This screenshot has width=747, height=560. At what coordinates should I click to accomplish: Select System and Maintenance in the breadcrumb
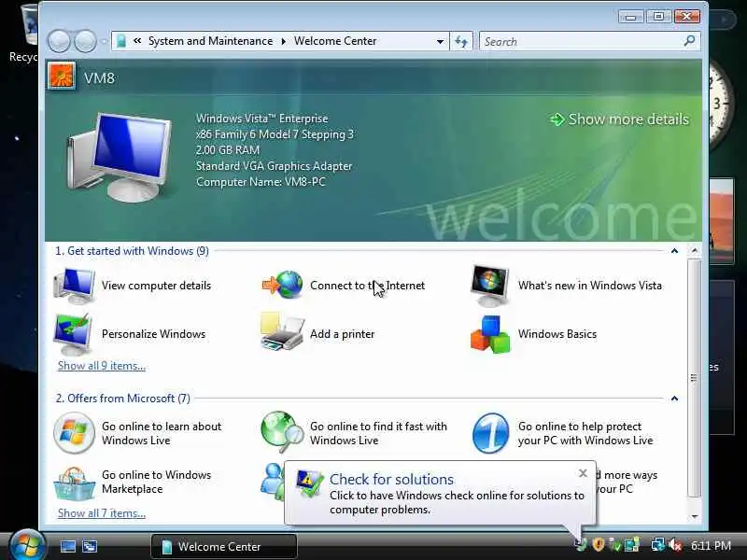(211, 41)
